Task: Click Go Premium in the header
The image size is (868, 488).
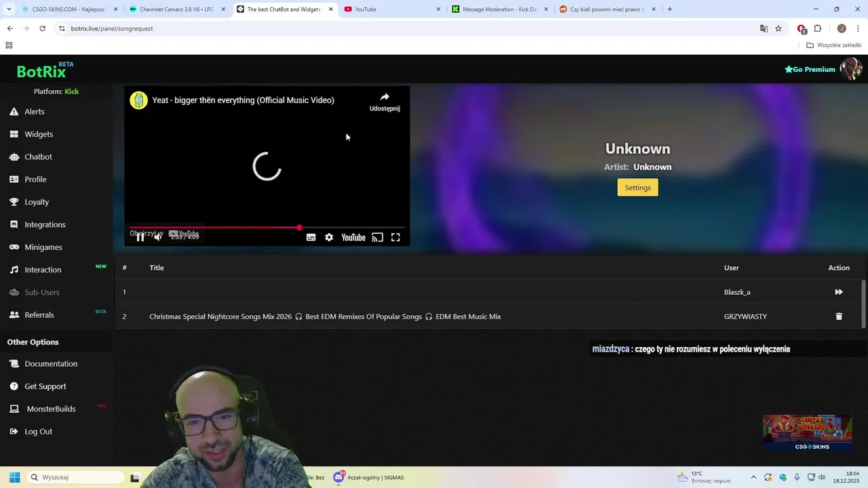Action: (x=810, y=69)
